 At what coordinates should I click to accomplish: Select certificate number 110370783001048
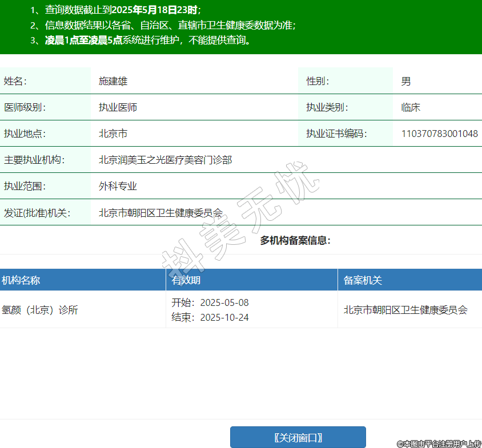[439, 134]
